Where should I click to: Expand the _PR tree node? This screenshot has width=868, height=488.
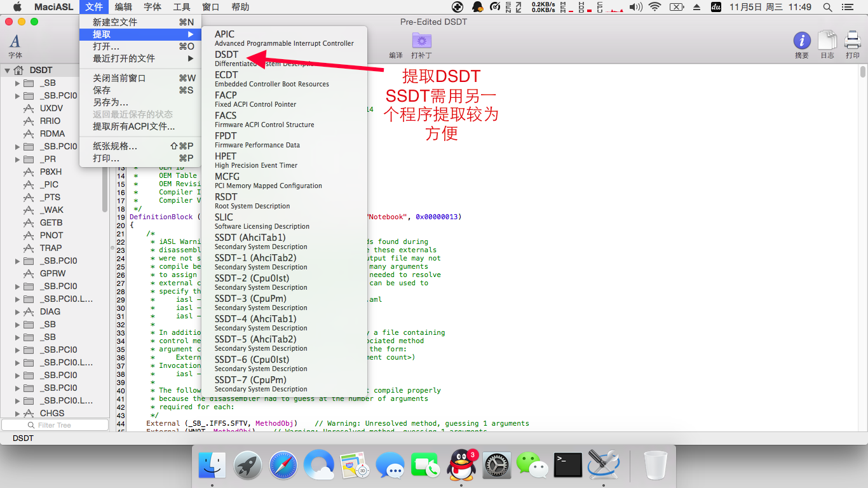pos(17,159)
